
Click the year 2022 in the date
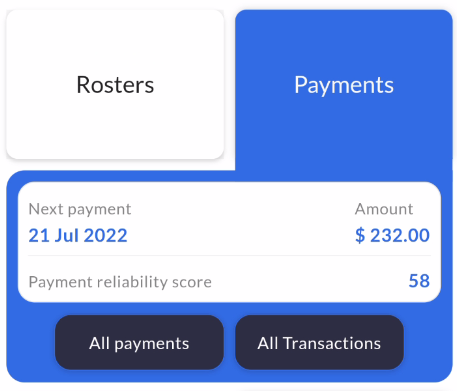click(106, 235)
